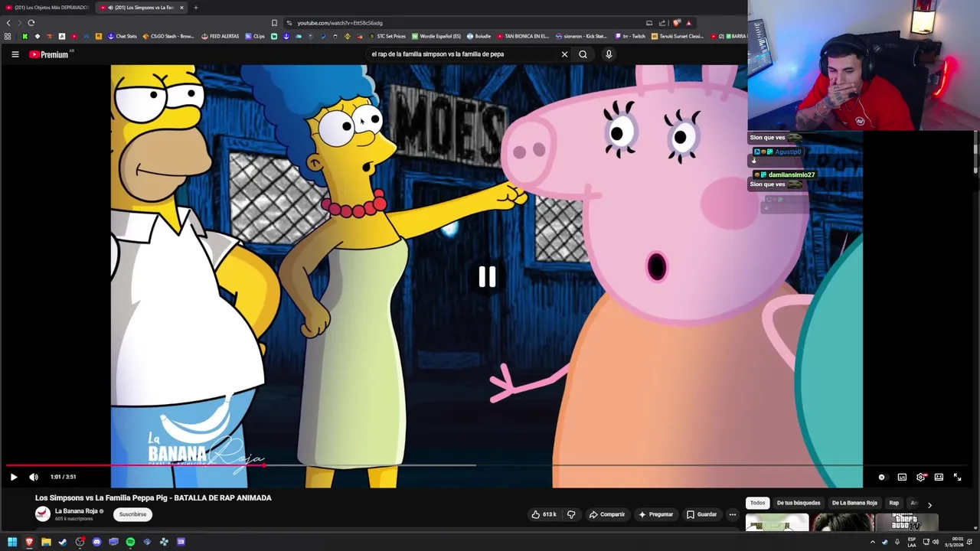Screen dimensions: 980x551
Task: Reload the page with the refresh icon
Action: click(31, 23)
